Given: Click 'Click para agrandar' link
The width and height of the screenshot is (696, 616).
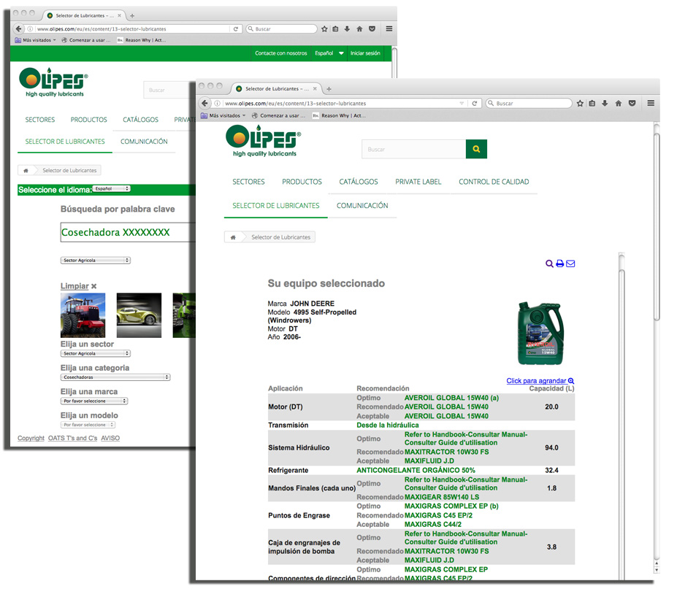Looking at the screenshot, I should click(540, 381).
